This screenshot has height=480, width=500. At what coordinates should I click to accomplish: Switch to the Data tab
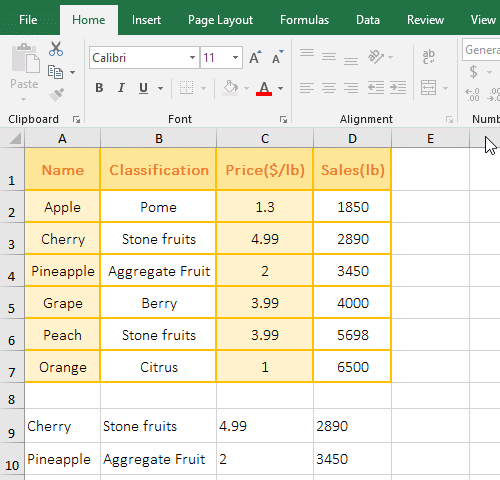tap(368, 20)
